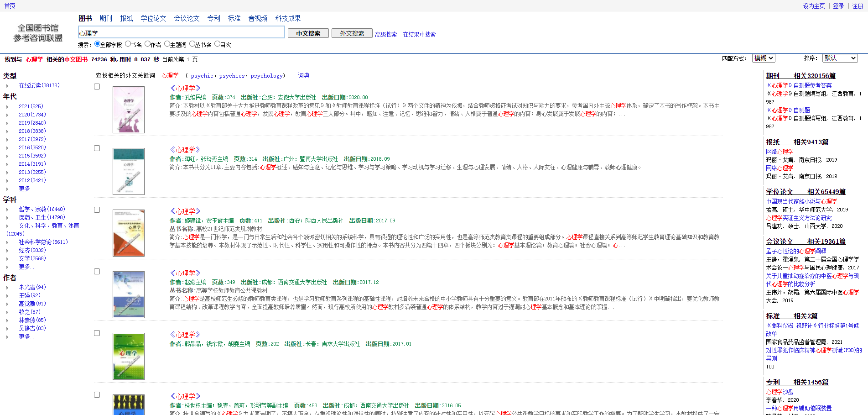Switch to the 学位论文 search tab

pos(153,18)
